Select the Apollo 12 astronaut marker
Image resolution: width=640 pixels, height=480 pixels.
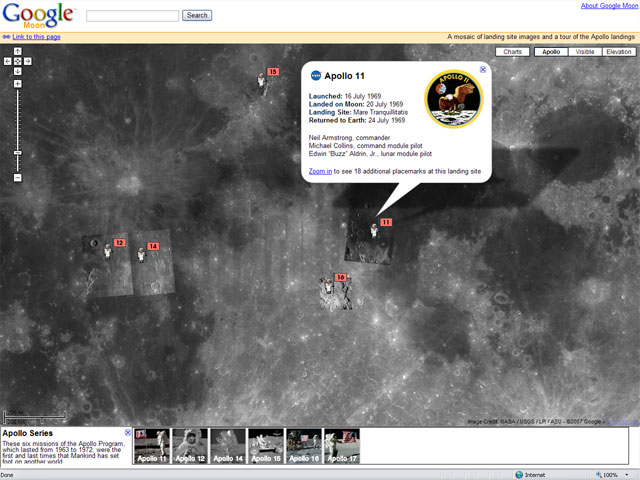[107, 251]
